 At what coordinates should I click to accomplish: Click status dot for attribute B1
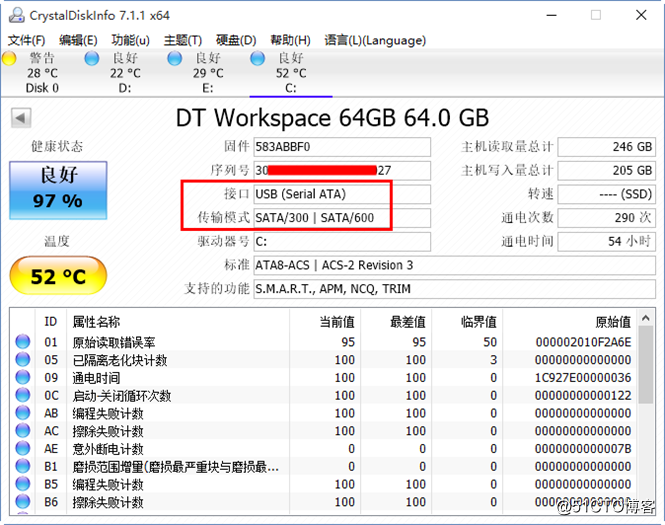(23, 466)
